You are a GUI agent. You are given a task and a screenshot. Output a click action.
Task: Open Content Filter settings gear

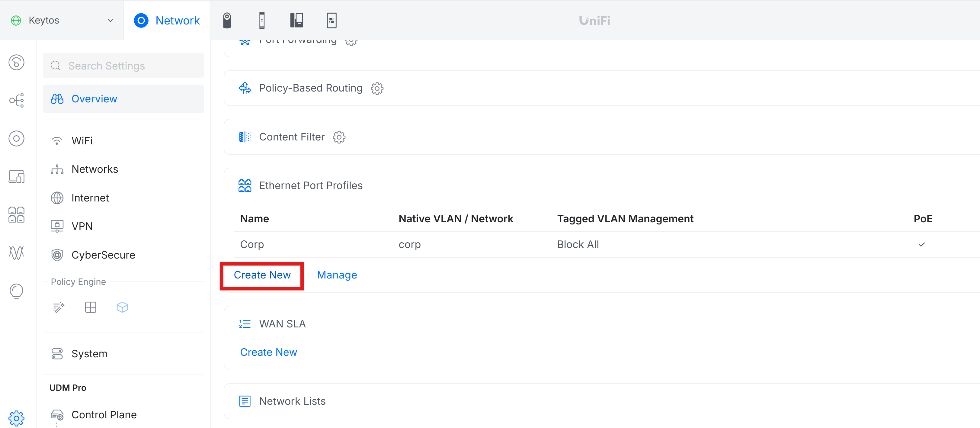[339, 137]
